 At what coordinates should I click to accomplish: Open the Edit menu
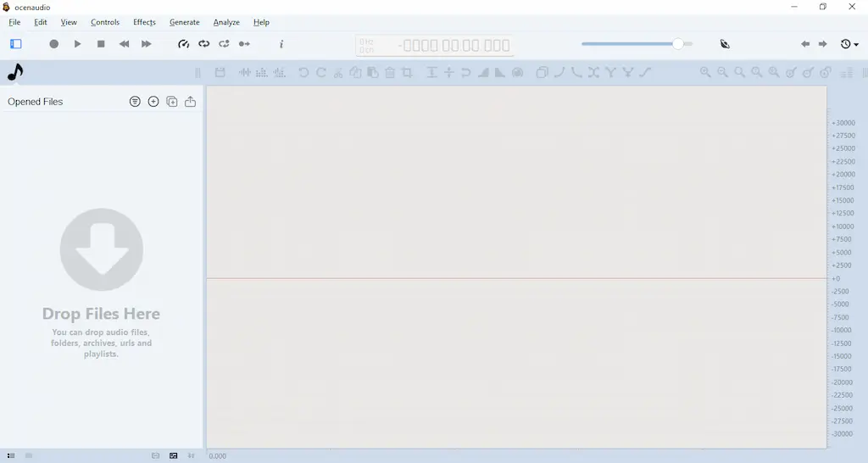pyautogui.click(x=41, y=22)
